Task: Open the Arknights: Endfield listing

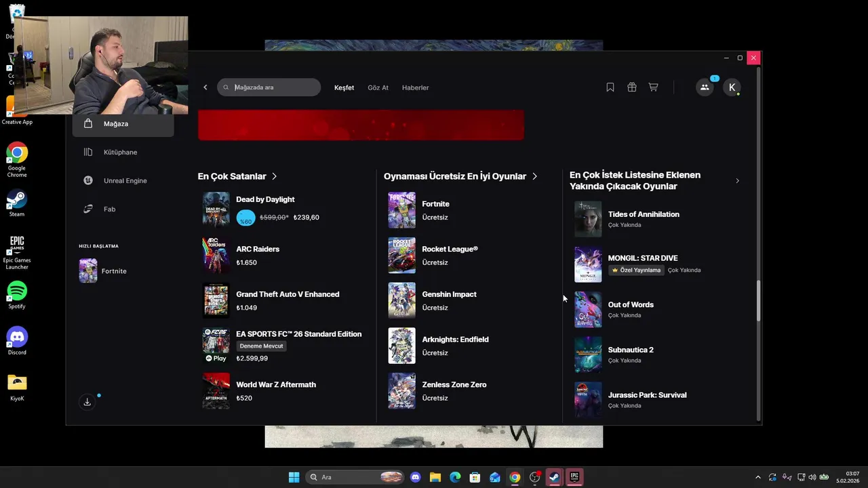Action: click(469, 346)
